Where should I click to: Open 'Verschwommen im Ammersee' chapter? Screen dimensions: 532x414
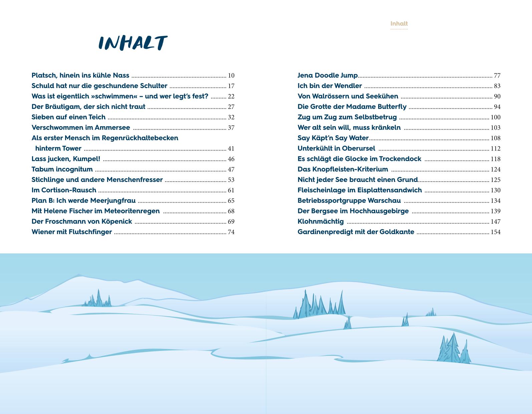pos(82,128)
